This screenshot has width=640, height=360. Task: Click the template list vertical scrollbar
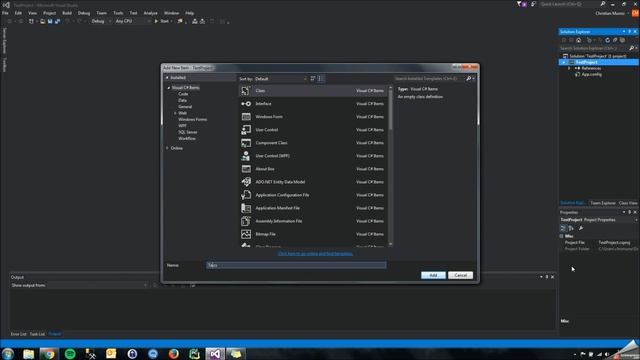click(391, 165)
